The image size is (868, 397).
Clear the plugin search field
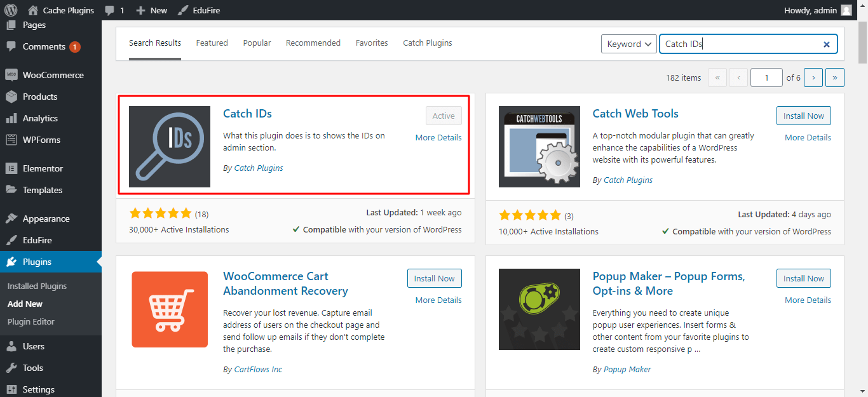pyautogui.click(x=827, y=44)
